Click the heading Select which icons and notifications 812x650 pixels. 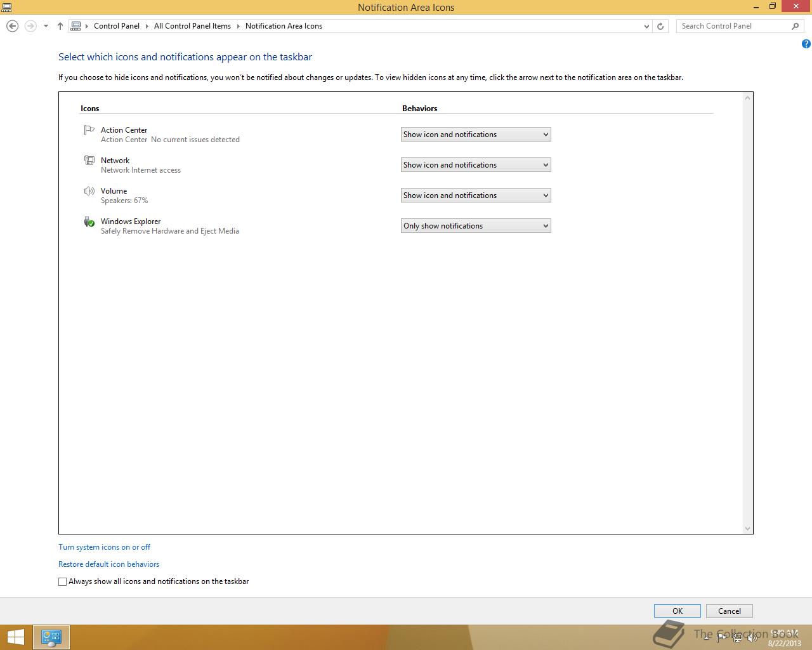tap(185, 57)
